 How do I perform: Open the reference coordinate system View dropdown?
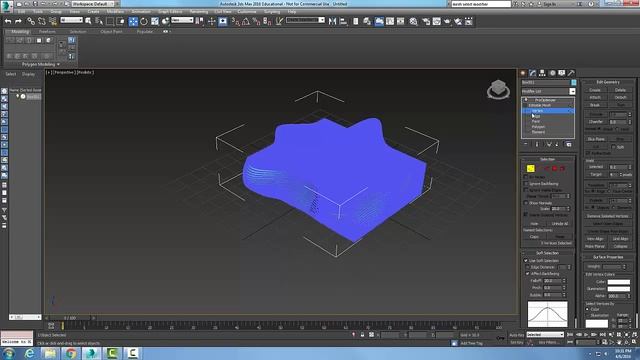tap(182, 20)
